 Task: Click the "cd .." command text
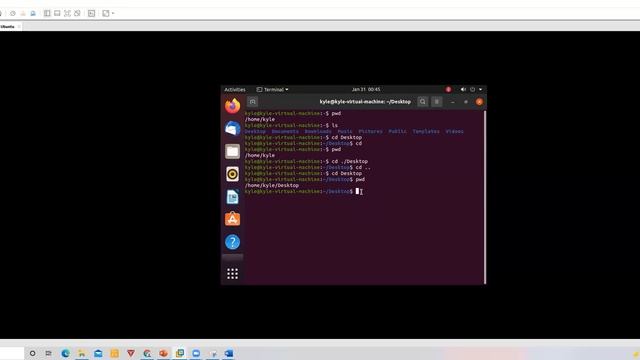click(363, 167)
